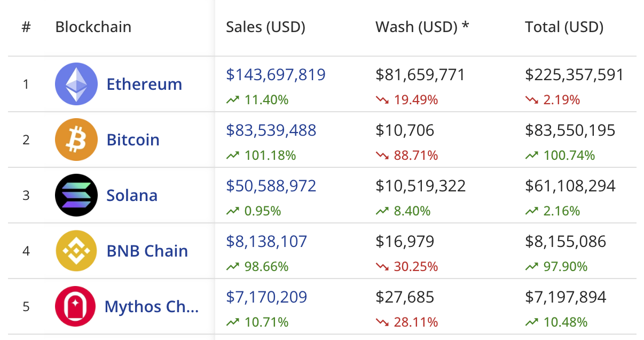This screenshot has height=340, width=644.
Task: Sort by Total (USD) column header
Action: [564, 27]
